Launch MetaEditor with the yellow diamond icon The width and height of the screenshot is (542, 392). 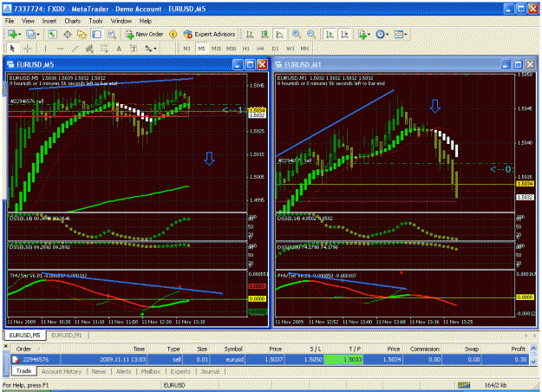(x=173, y=34)
